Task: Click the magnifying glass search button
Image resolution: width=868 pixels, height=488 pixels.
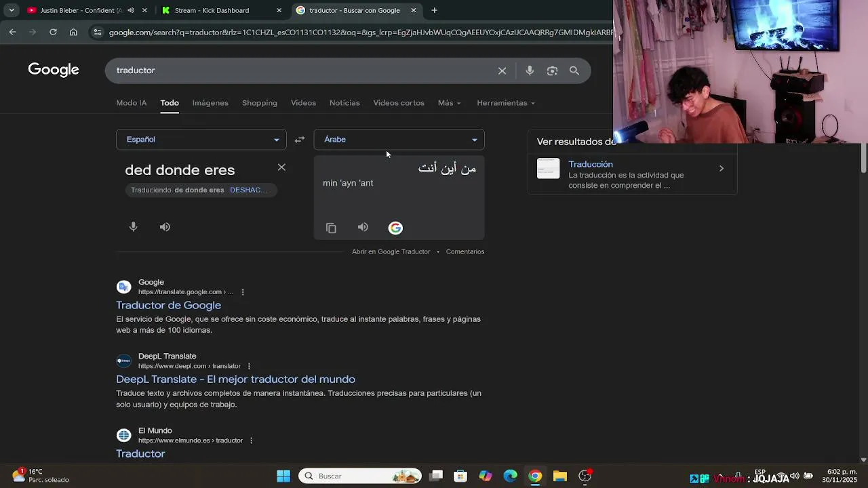Action: click(574, 70)
